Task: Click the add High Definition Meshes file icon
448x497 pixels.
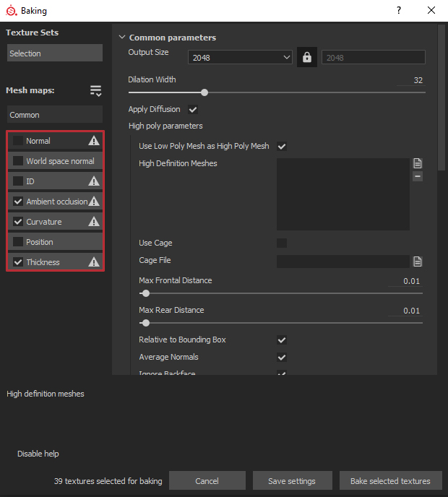Action: click(x=418, y=163)
